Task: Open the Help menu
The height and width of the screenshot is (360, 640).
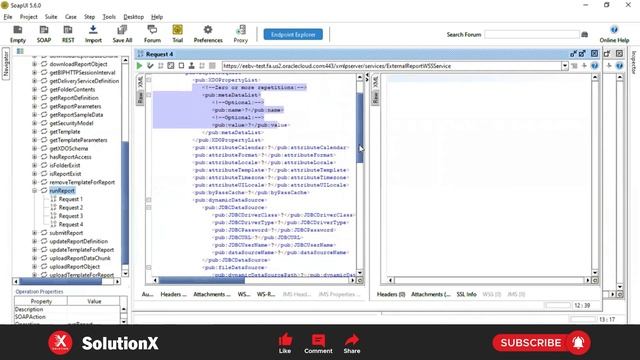Action: tap(157, 17)
